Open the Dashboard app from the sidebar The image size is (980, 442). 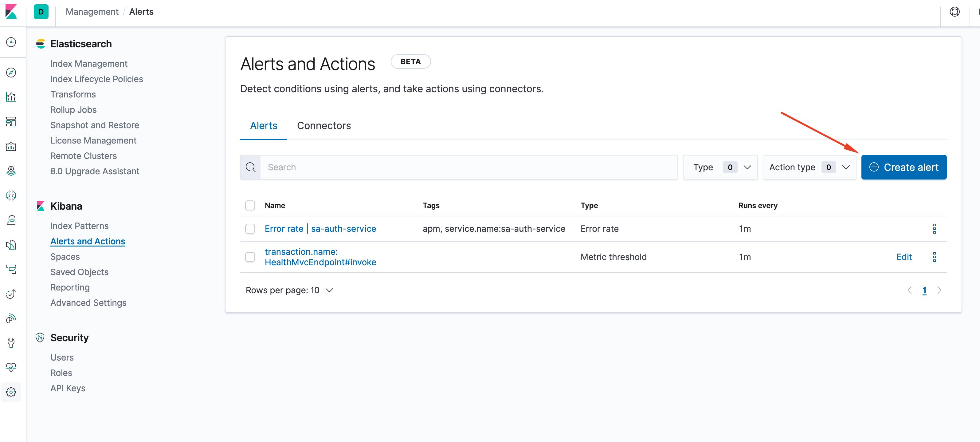pos(11,122)
